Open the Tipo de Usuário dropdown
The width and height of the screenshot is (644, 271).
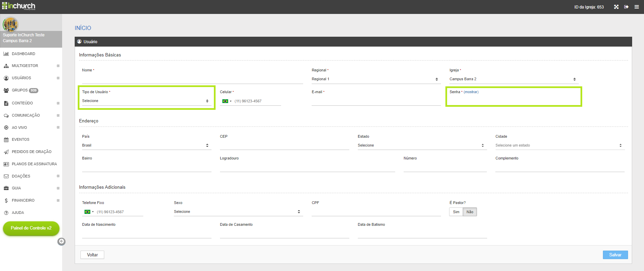pyautogui.click(x=146, y=101)
